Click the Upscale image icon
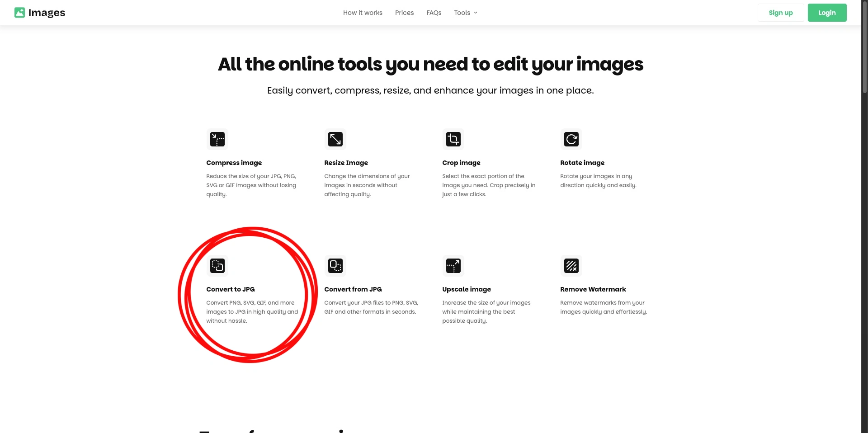 coord(453,266)
